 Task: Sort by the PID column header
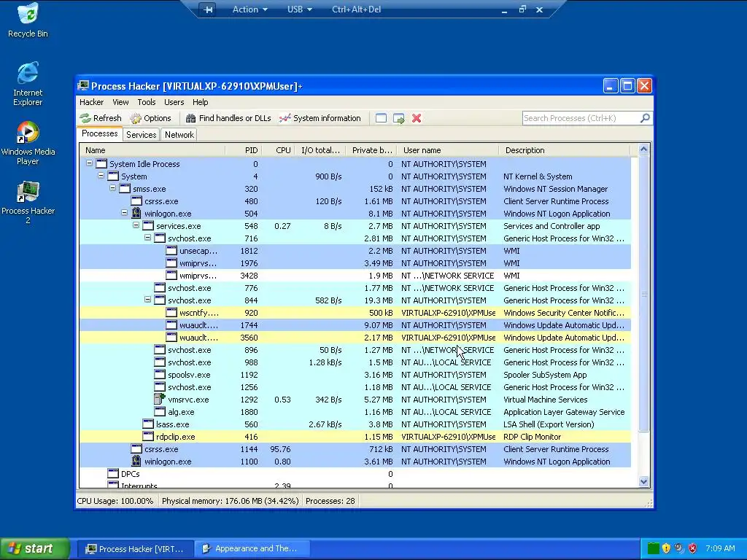pos(244,150)
